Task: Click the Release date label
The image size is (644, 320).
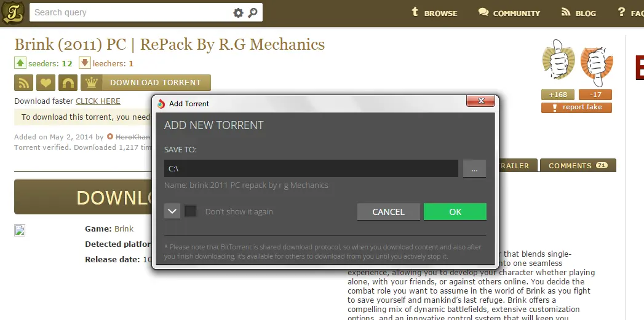Action: pyautogui.click(x=113, y=260)
